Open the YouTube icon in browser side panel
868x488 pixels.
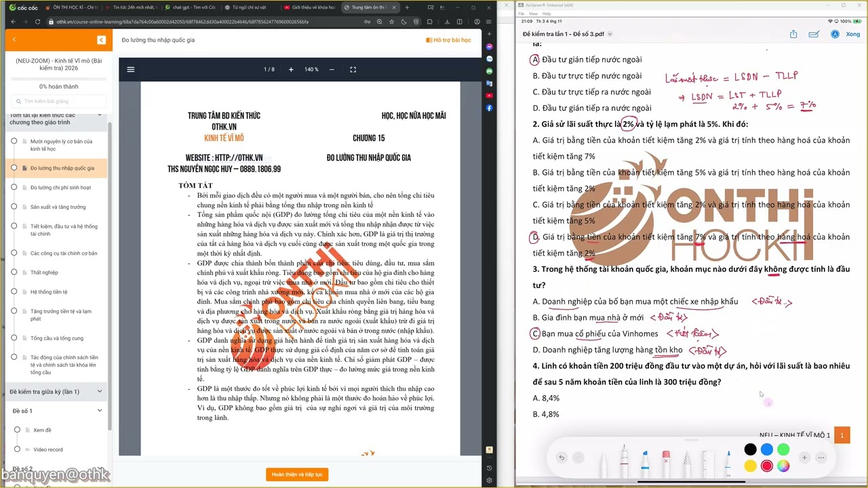[x=489, y=96]
